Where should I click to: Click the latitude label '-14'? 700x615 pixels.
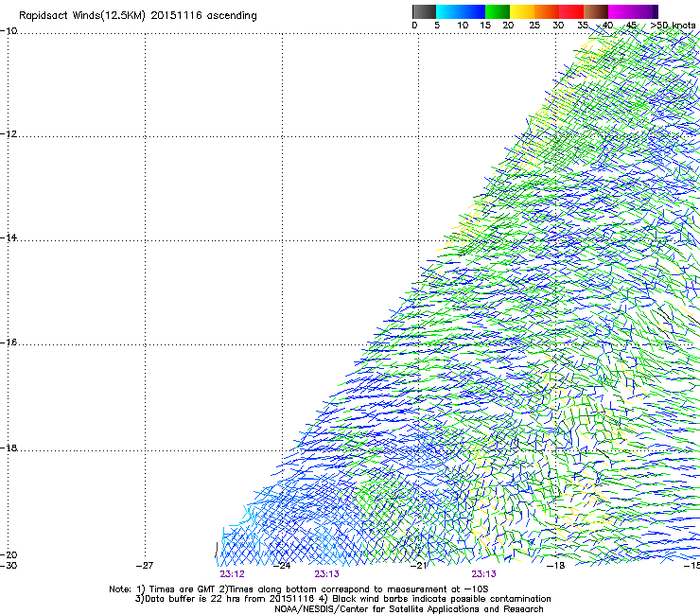[x=9, y=237]
